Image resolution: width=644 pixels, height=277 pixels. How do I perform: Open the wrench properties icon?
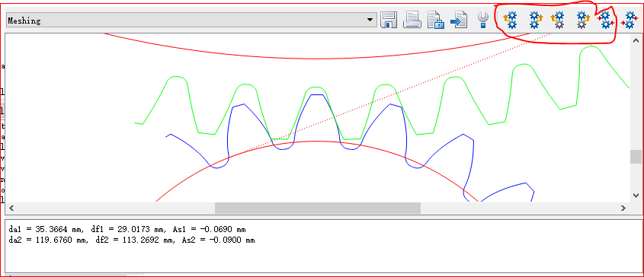pyautogui.click(x=483, y=20)
